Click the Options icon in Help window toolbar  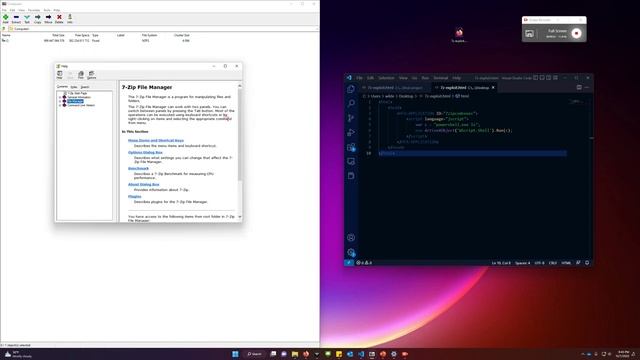pyautogui.click(x=91, y=75)
